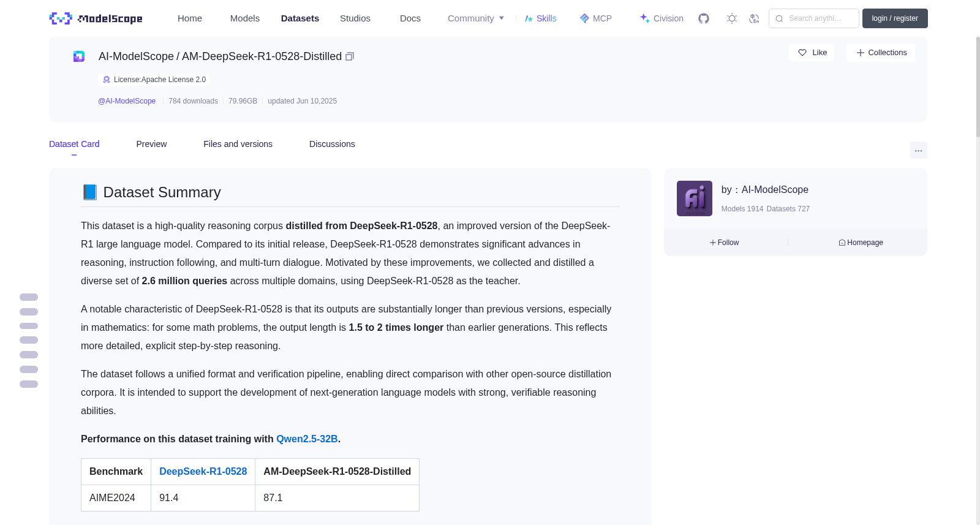Visit the AI-ModelScope Homepage

(x=861, y=243)
